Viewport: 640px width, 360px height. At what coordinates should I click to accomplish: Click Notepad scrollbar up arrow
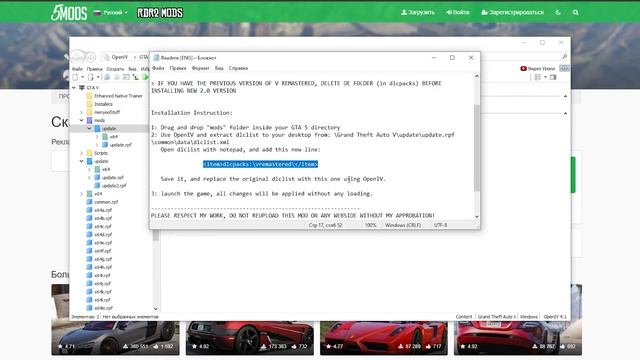[476, 76]
